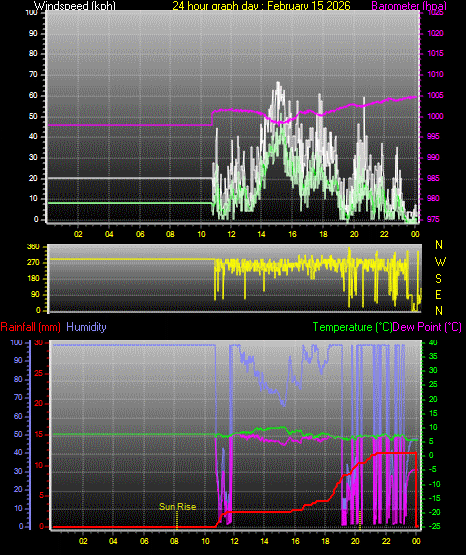Click the yellow sunset marker near hour 20
The height and width of the screenshot is (555, 466).
(x=360, y=520)
